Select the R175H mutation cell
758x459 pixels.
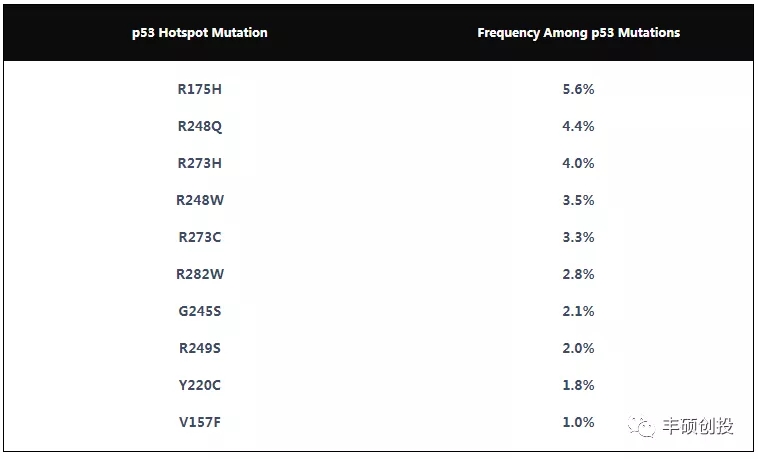coord(200,89)
